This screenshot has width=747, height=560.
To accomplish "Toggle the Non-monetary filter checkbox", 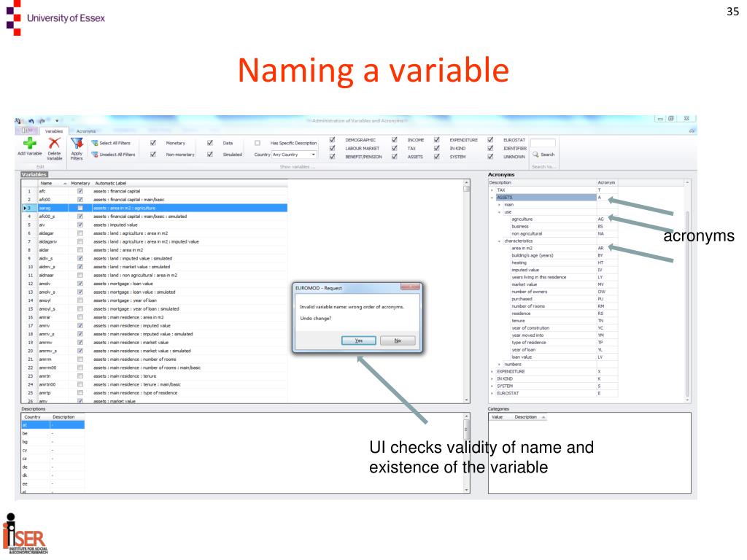I will (153, 155).
